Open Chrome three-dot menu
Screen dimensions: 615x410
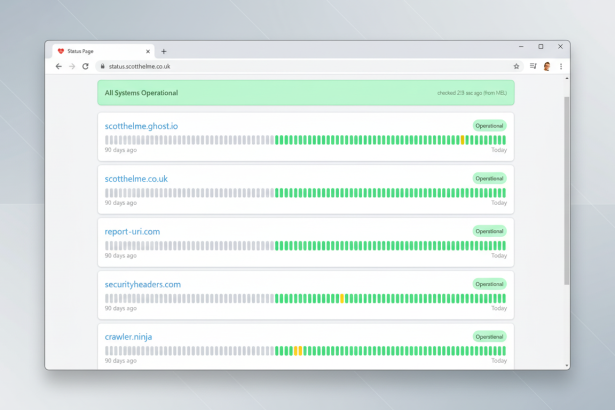click(561, 67)
